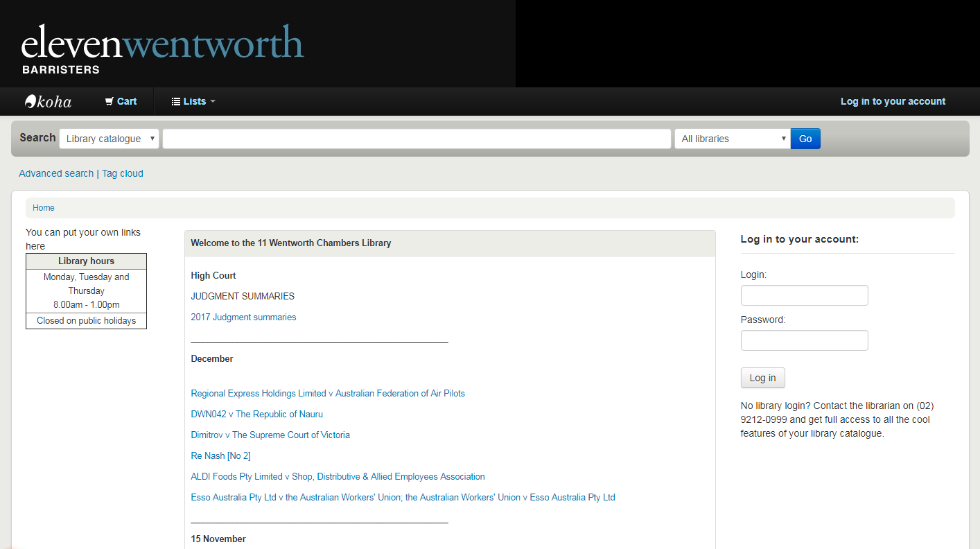
Task: Open ALDI Foods Pty Limited v Shop case
Action: pos(338,477)
